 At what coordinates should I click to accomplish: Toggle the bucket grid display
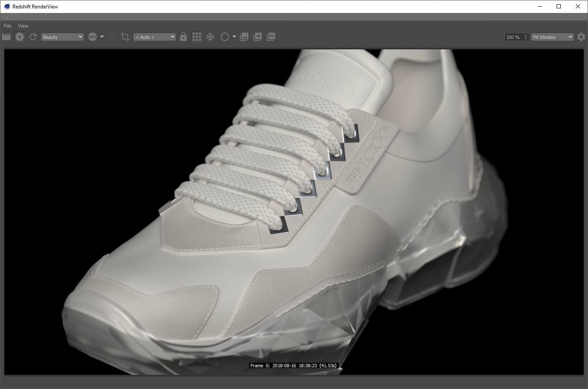(x=196, y=37)
